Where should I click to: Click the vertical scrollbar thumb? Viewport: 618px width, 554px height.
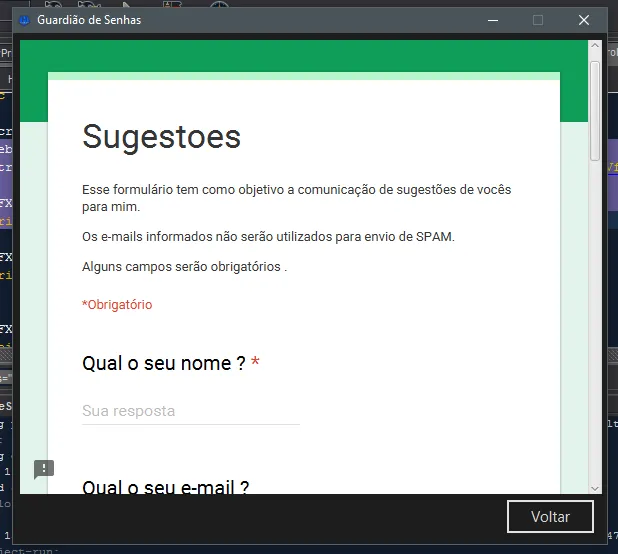[x=595, y=111]
